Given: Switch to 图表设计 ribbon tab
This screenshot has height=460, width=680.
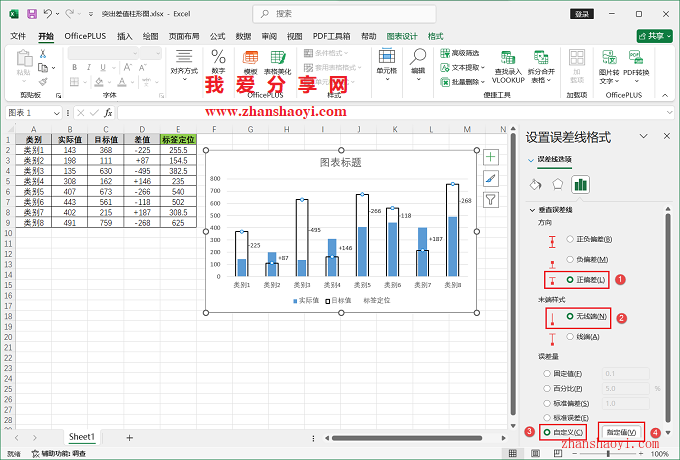Looking at the screenshot, I should coord(402,36).
